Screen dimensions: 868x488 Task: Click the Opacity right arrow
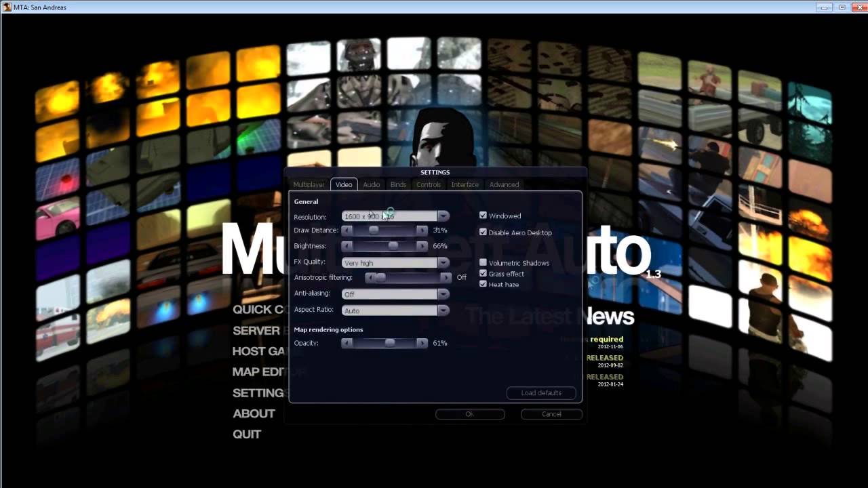422,343
